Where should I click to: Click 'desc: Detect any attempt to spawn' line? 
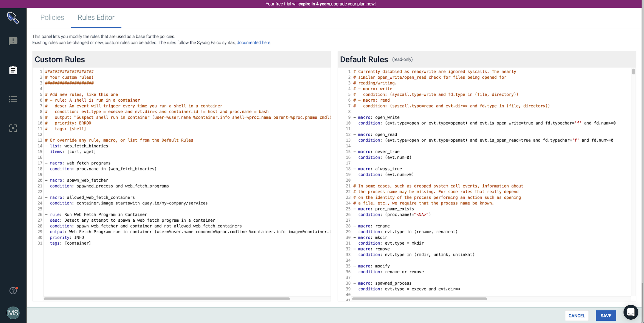[x=132, y=220]
